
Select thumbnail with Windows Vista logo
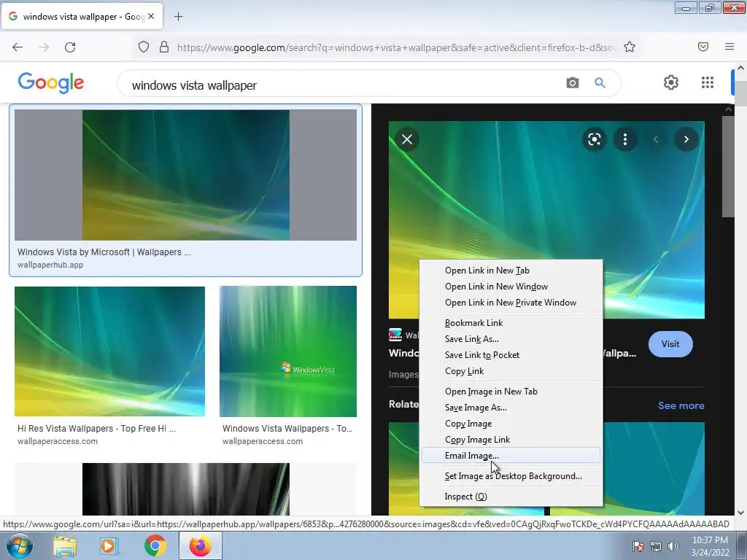click(x=288, y=351)
